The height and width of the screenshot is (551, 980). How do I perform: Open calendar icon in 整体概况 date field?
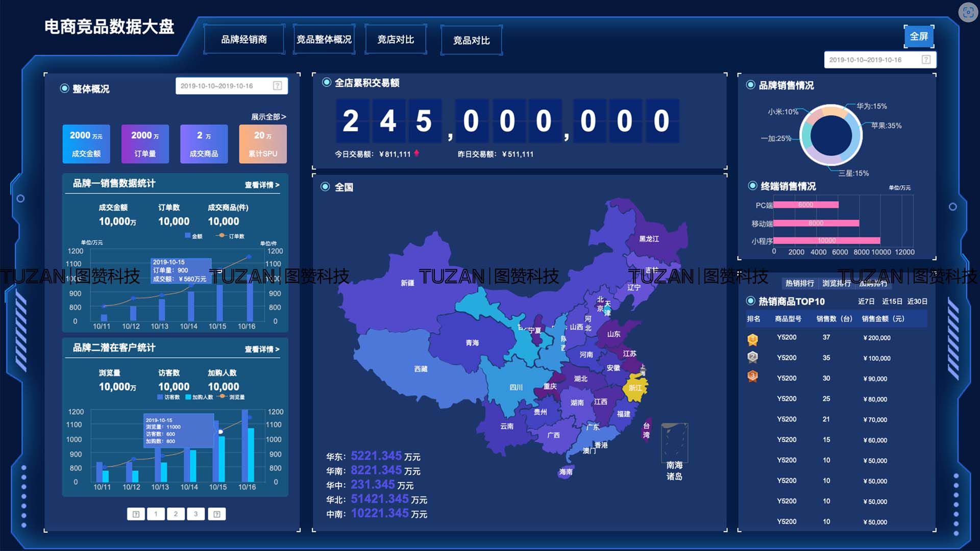[277, 86]
